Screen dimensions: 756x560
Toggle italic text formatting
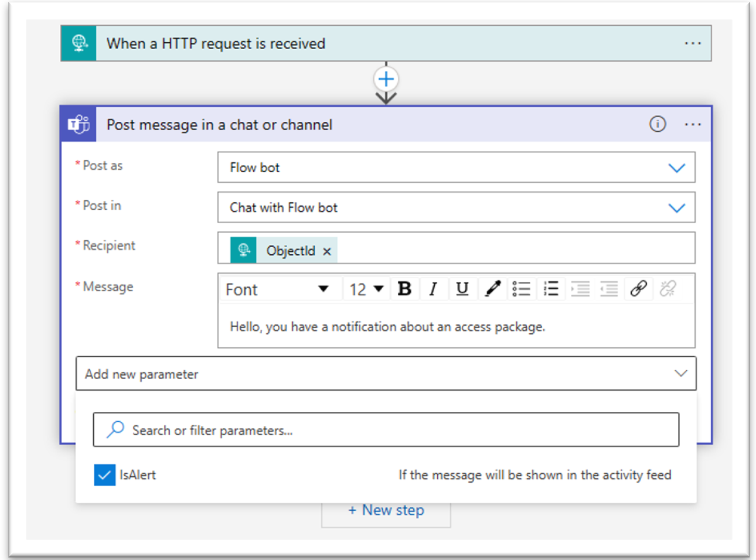(x=433, y=289)
